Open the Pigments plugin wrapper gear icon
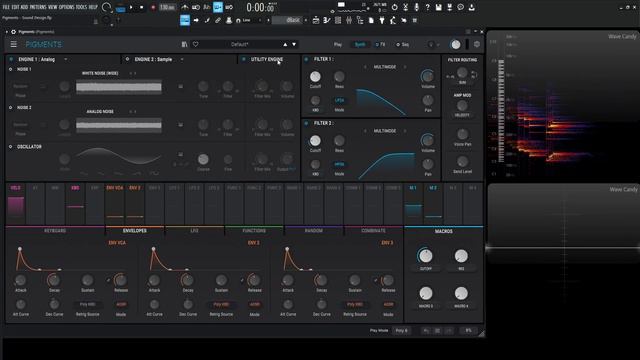Screen dimensions: 640x360 click(13, 32)
